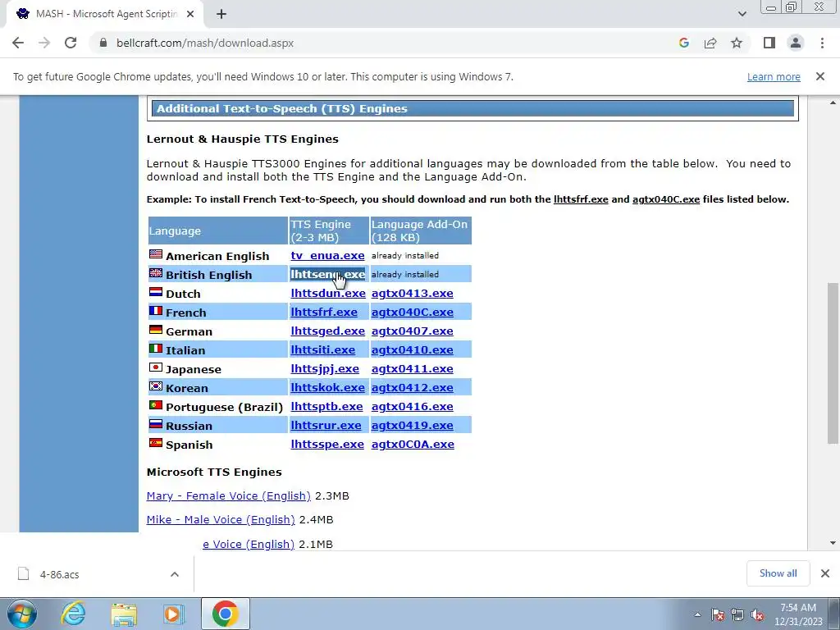Click the Japanese flag icon
840x630 pixels.
(x=155, y=367)
